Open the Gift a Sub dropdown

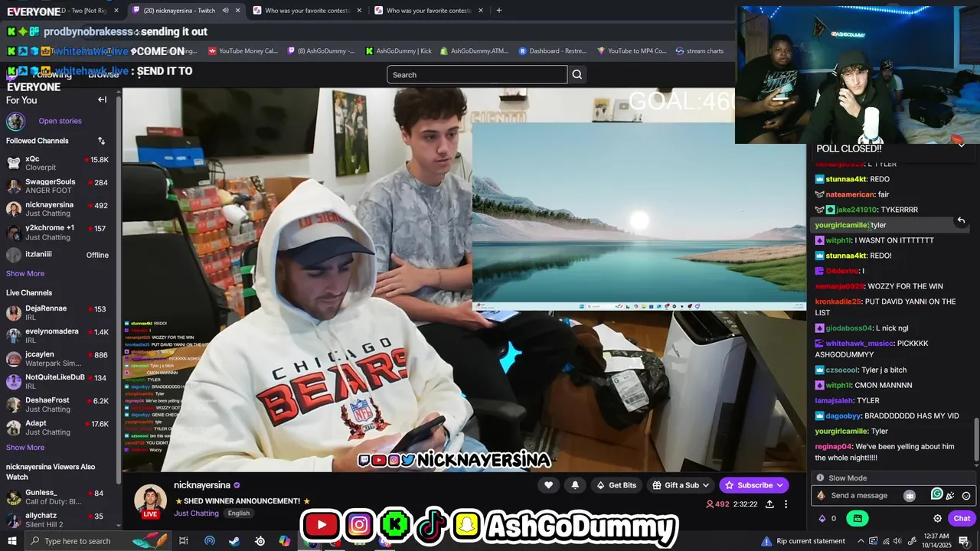point(681,485)
